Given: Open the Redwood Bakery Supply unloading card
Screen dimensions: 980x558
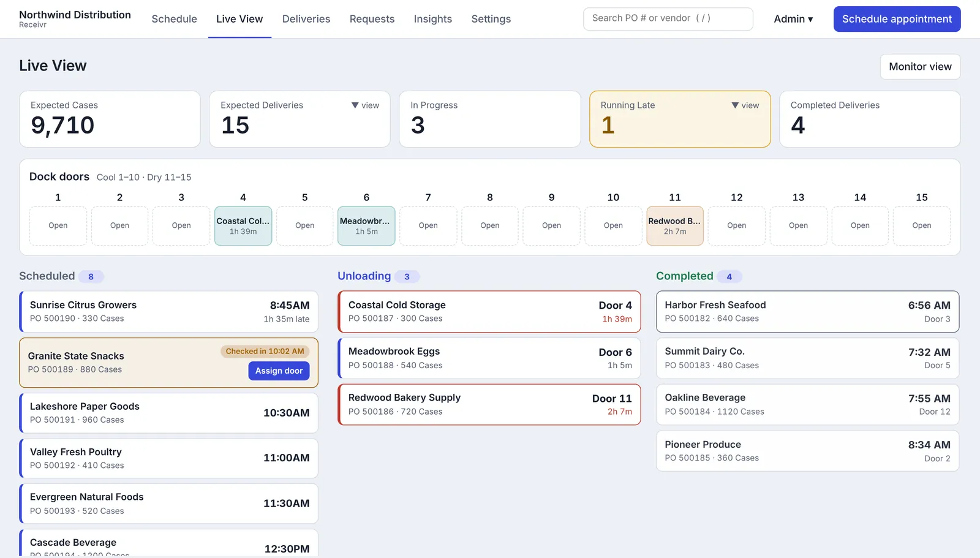Looking at the screenshot, I should (489, 404).
